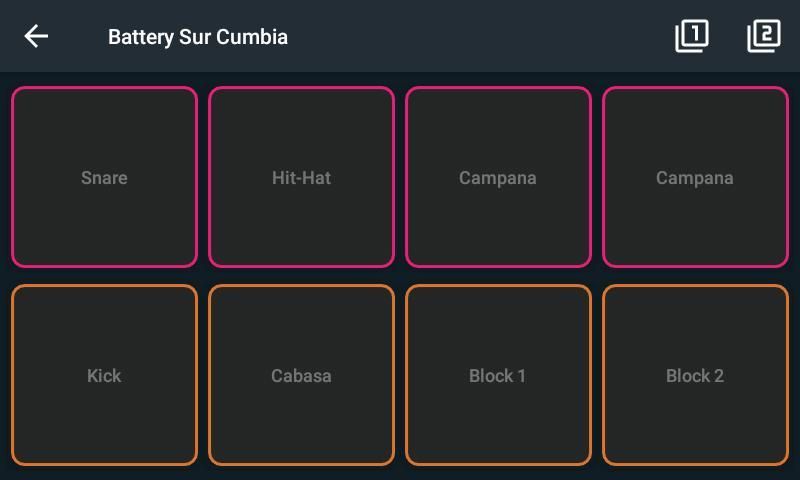Select the orange pad named Cabasa
The width and height of the screenshot is (800, 480).
[x=301, y=375]
